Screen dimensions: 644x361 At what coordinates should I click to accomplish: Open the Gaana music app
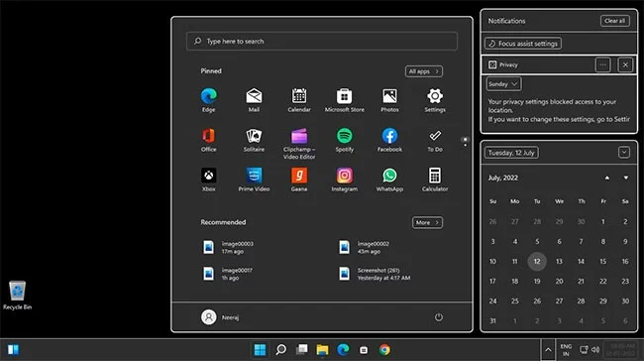pyautogui.click(x=299, y=180)
